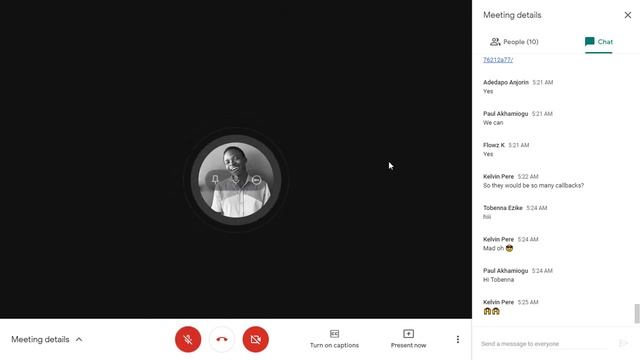The width and height of the screenshot is (640, 360).
Task: Click Tobenna Ezike's name in chat
Action: click(x=503, y=208)
